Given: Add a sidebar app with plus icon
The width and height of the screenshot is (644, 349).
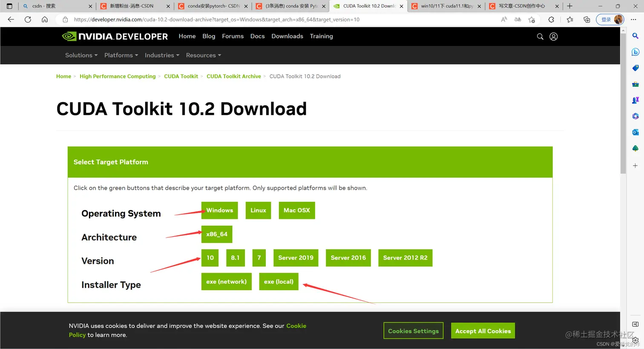Looking at the screenshot, I should pyautogui.click(x=635, y=166).
